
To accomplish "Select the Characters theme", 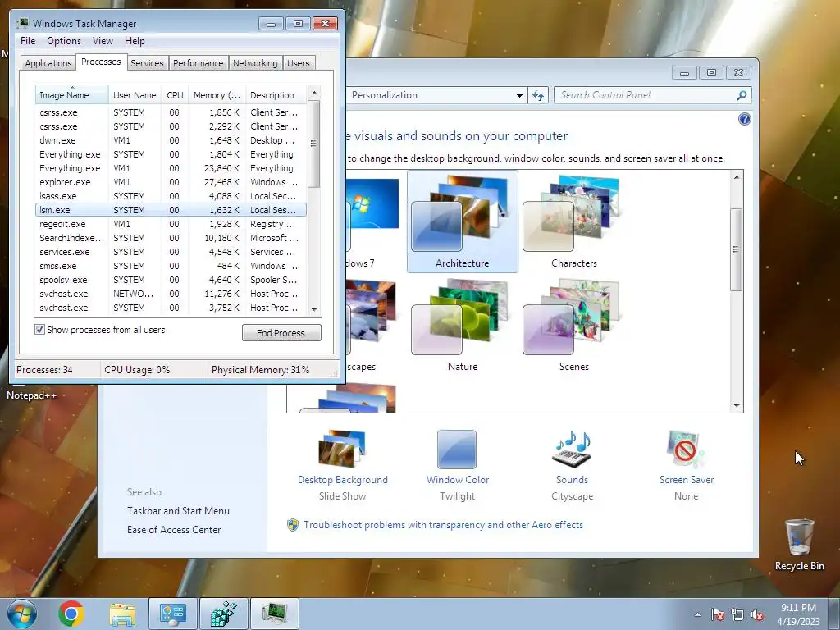I will point(573,221).
